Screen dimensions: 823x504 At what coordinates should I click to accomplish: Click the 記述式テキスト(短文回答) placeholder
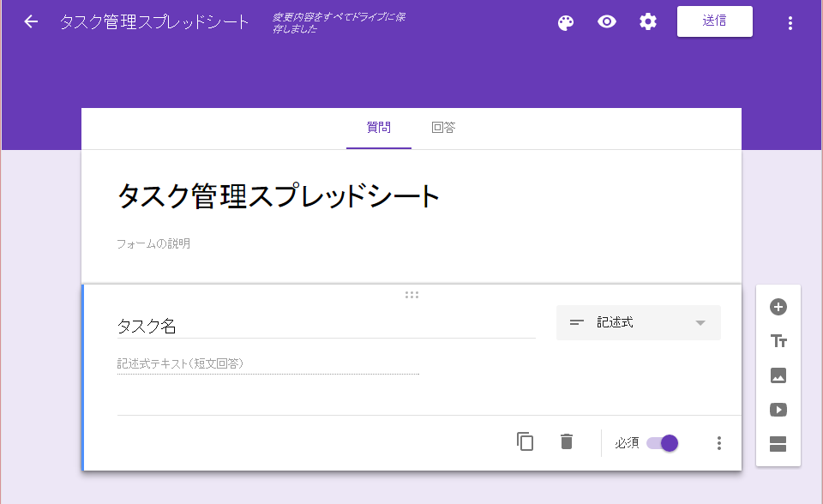click(179, 363)
